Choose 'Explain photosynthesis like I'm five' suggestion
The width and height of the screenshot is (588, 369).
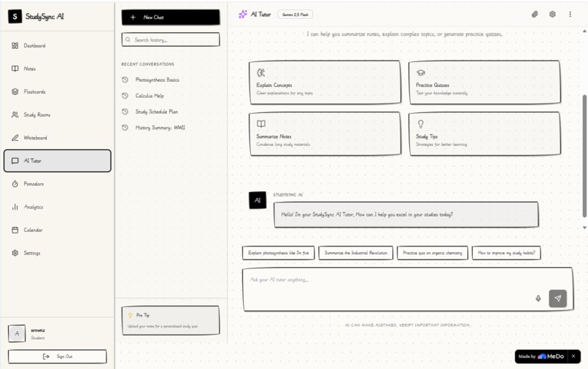pyautogui.click(x=278, y=253)
